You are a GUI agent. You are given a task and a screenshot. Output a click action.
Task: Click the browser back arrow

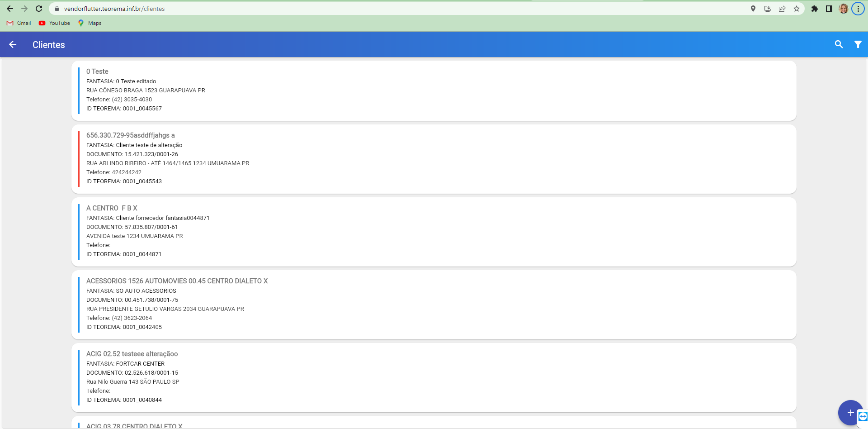click(x=10, y=9)
